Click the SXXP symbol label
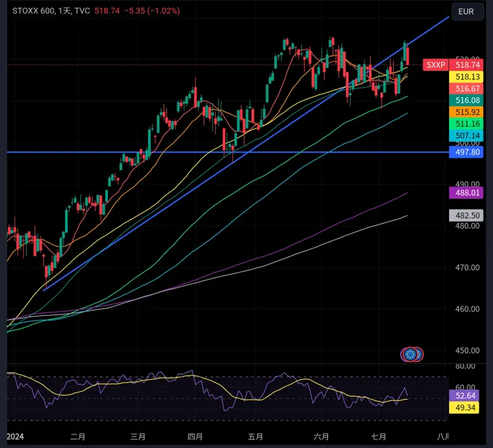This screenshot has width=493, height=448. (x=436, y=65)
